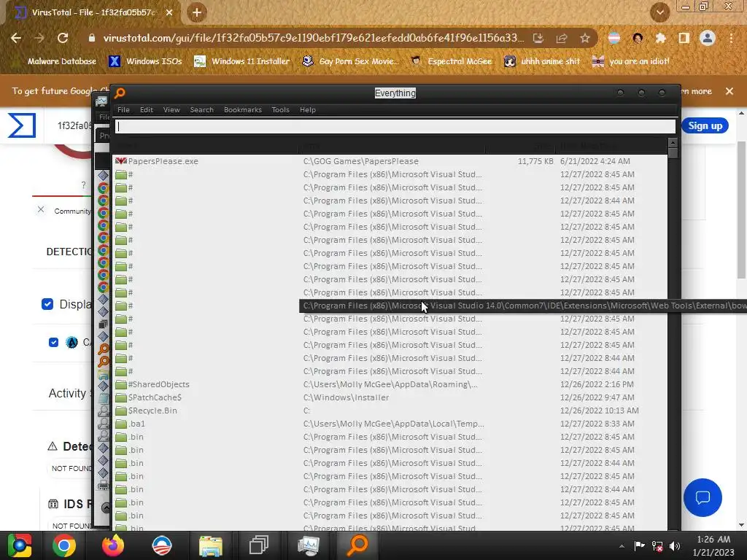Show hidden system tray icons
This screenshot has width=747, height=560.
(x=622, y=546)
